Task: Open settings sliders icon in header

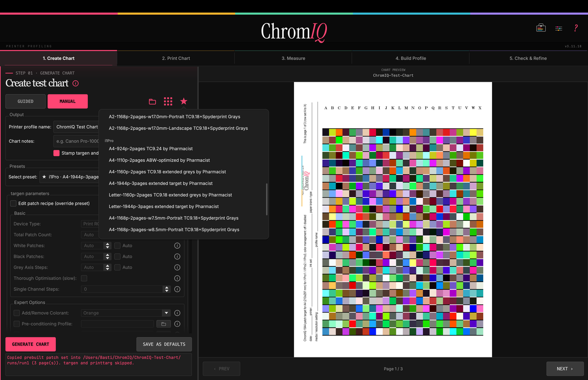Action: pos(559,28)
